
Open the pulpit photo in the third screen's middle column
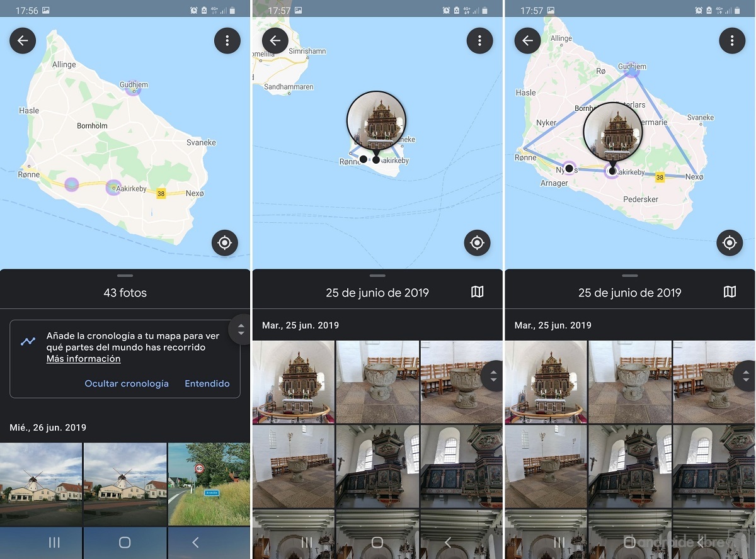630,466
